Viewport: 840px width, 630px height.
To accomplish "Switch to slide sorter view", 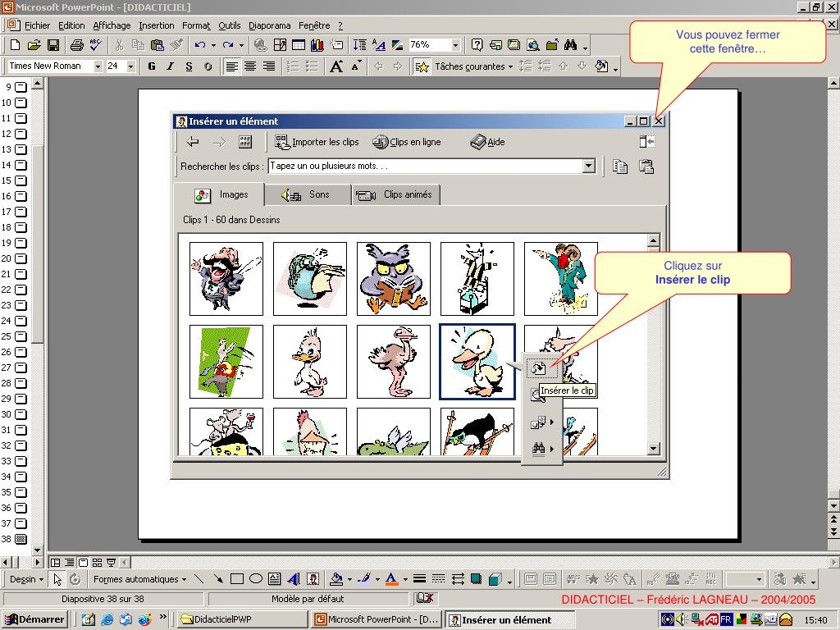I will (x=97, y=563).
